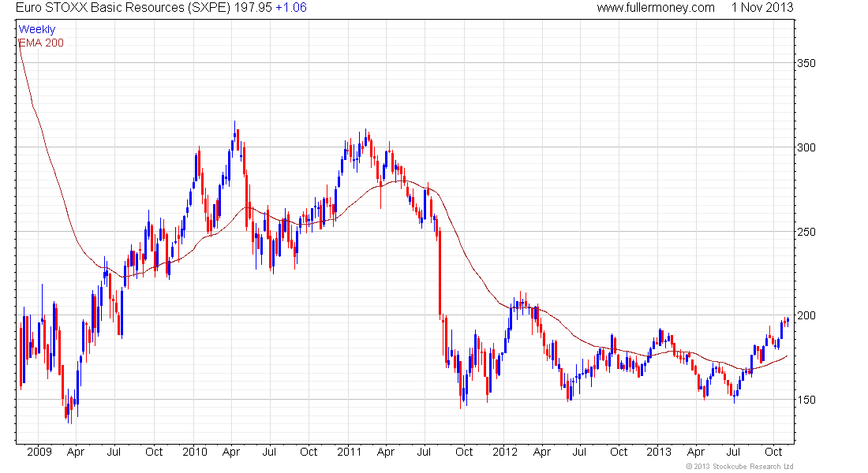Click the price change value +1.06
The image size is (868, 473).
(291, 8)
